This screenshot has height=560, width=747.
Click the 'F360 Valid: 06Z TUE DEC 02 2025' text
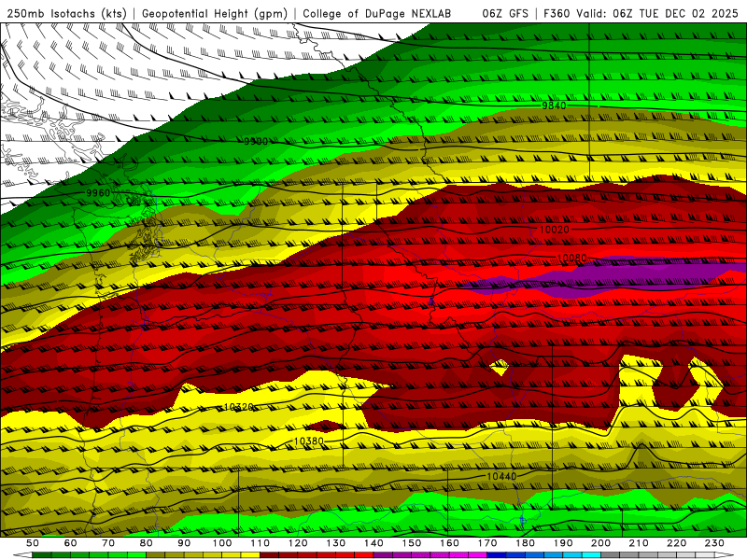pyautogui.click(x=641, y=14)
